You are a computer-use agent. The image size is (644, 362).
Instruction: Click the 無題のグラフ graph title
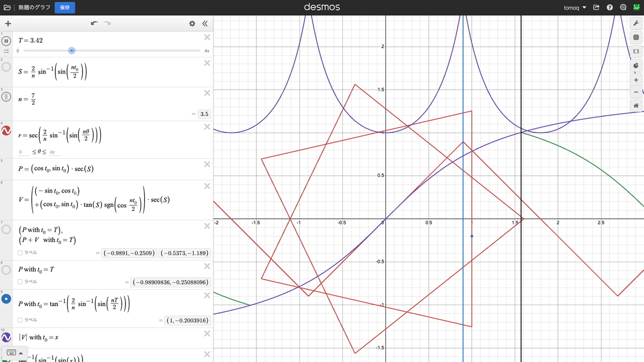tap(34, 8)
